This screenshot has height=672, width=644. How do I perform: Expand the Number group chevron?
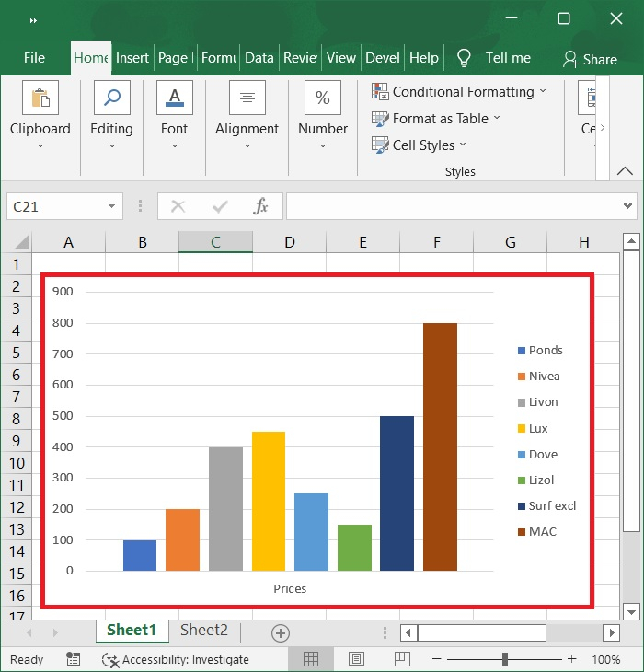pos(323,146)
